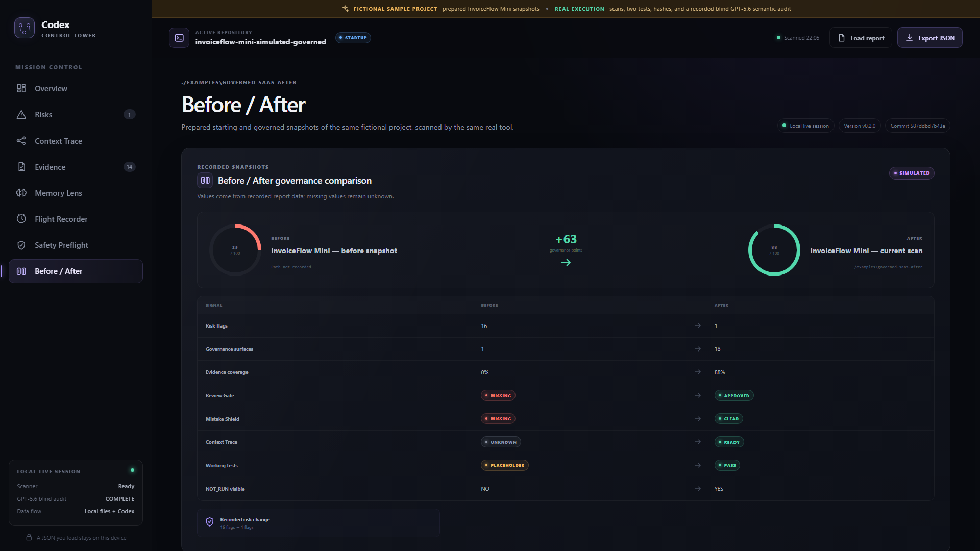The image size is (980, 551).
Task: Click the Recorded risk change shield icon
Action: (x=210, y=522)
